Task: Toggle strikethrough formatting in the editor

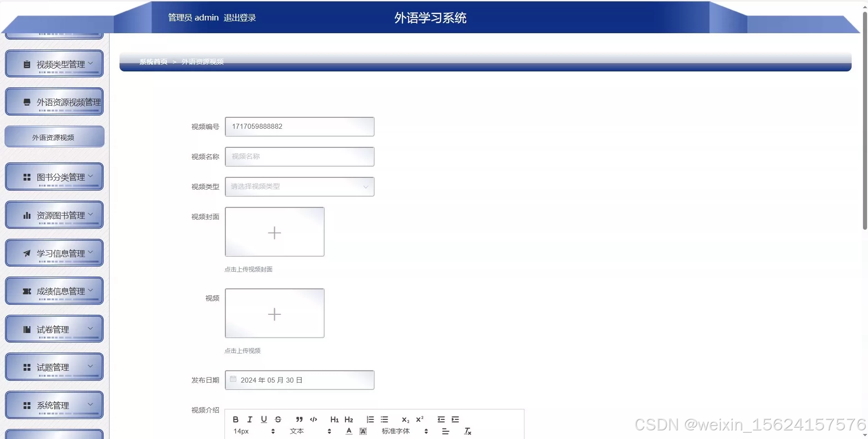Action: pos(278,419)
